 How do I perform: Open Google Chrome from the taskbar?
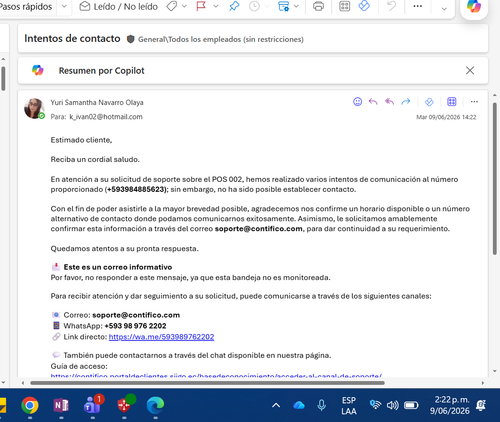pyautogui.click(x=30, y=405)
